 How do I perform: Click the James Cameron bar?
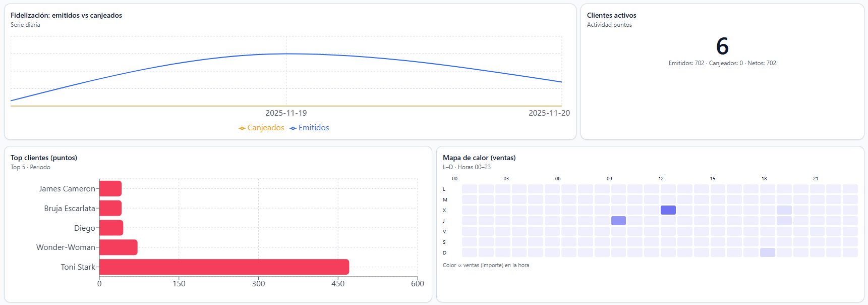pos(110,188)
